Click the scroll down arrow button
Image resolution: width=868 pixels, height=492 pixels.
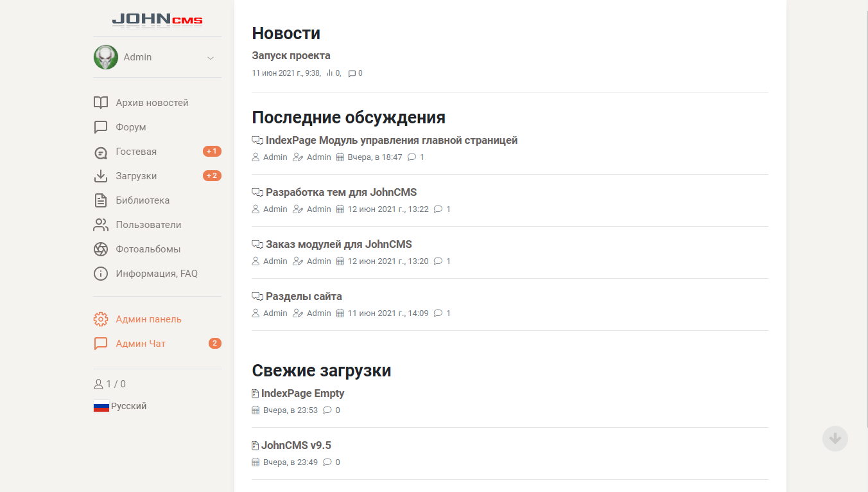[835, 439]
